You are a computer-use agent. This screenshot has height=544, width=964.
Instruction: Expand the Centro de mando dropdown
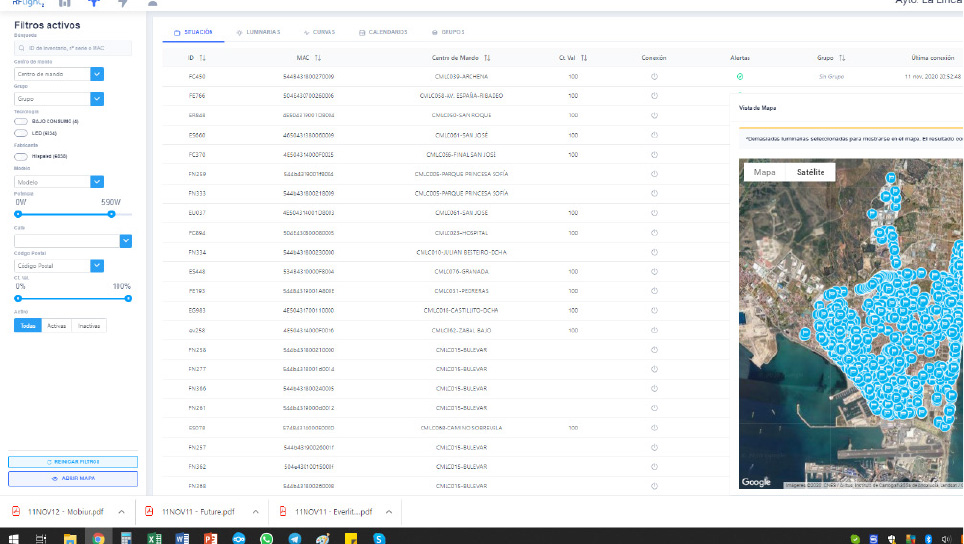point(97,74)
